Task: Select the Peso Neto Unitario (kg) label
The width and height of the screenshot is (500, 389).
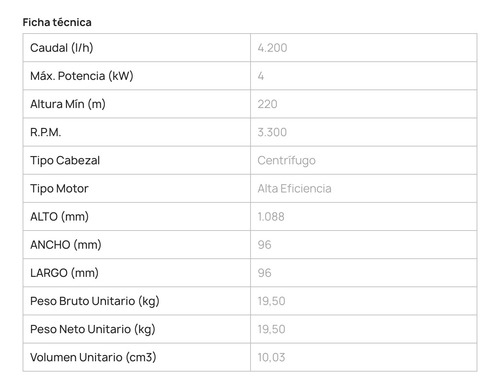Action: pos(93,329)
